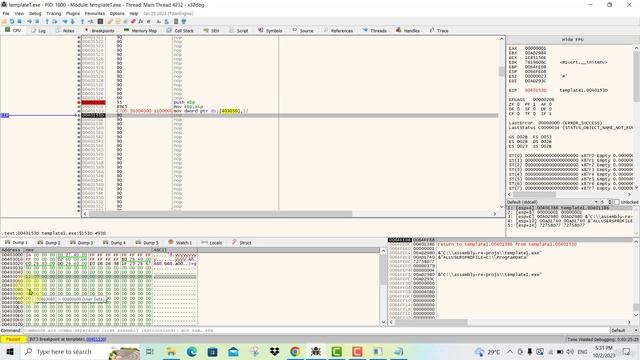Open the Help menu
Viewport: 640px width, 360px height.
134,13
